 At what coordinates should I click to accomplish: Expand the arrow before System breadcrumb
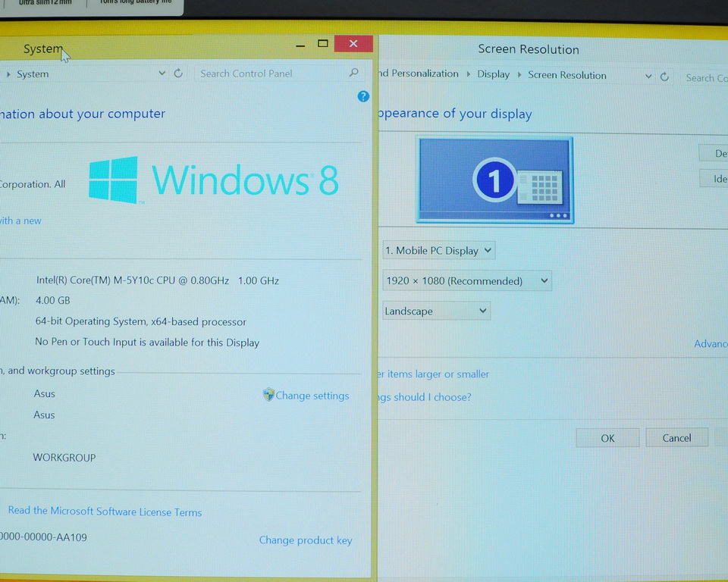click(8, 74)
